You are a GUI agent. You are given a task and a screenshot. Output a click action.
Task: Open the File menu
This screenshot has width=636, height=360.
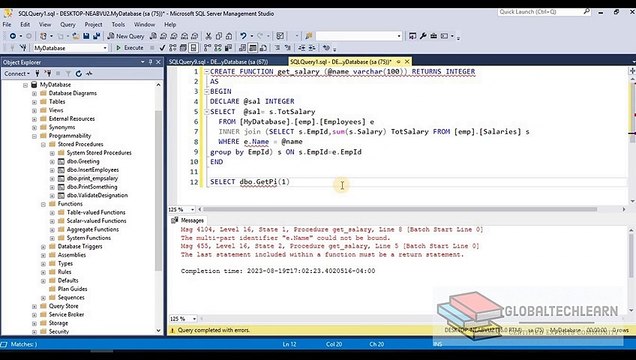7,24
